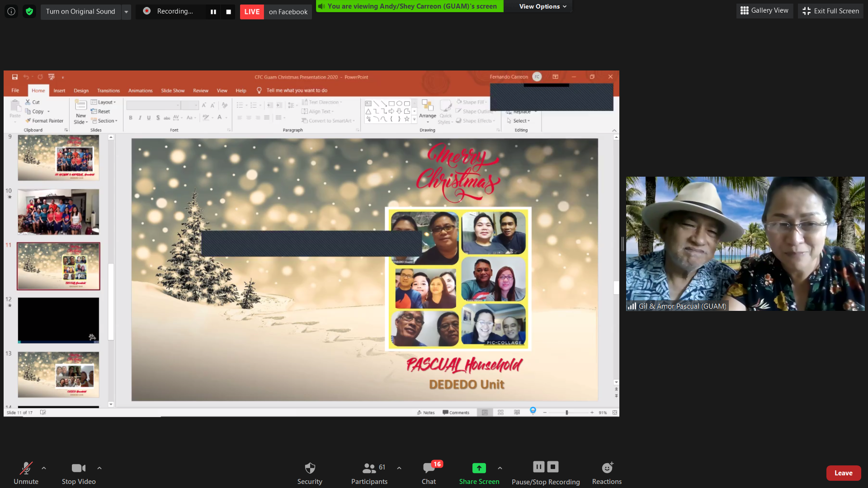Image resolution: width=868 pixels, height=488 pixels.
Task: Open Quick Styles gallery
Action: coord(445,111)
